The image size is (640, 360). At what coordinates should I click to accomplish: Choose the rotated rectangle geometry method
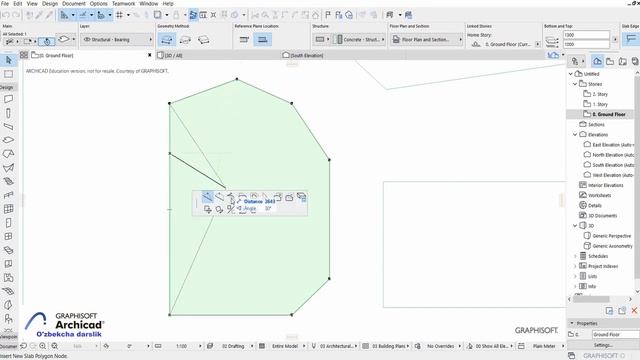pos(204,40)
